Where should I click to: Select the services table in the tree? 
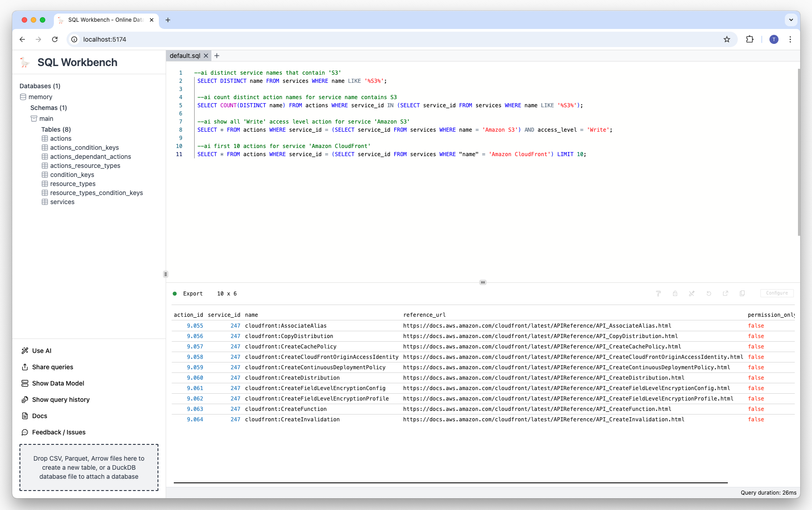[x=62, y=202]
